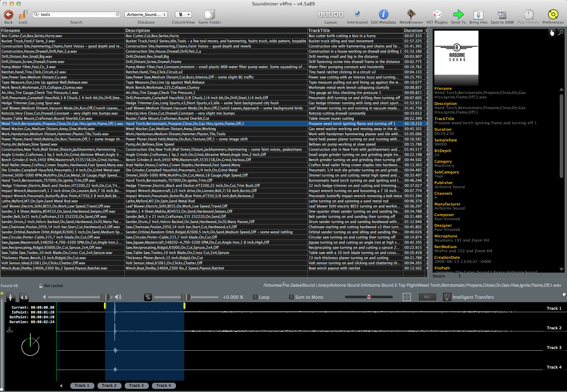Sort by Duration column header
This screenshot has height=392, width=567.
click(414, 30)
